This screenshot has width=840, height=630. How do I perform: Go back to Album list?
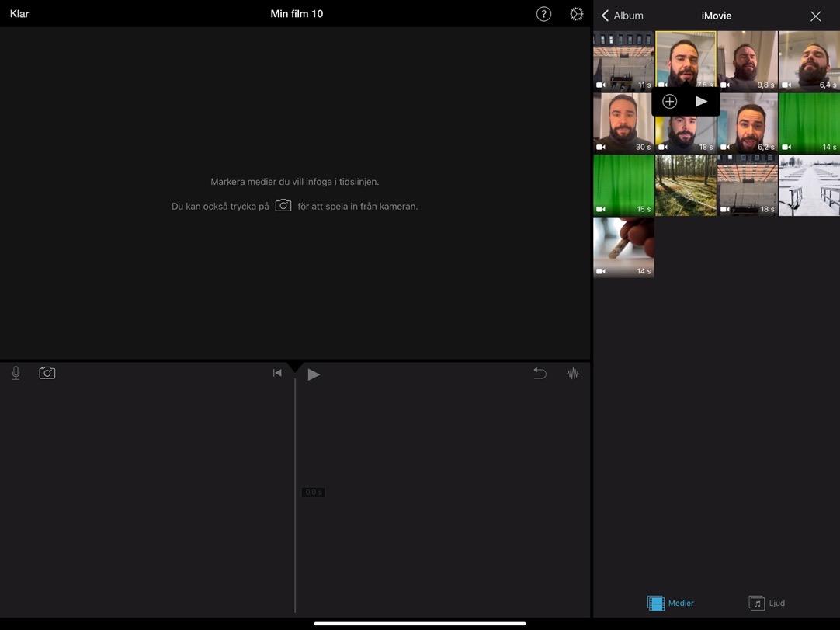tap(622, 16)
